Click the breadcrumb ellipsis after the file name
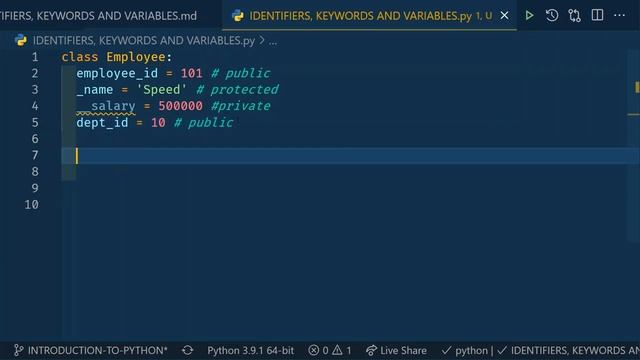 pyautogui.click(x=273, y=41)
